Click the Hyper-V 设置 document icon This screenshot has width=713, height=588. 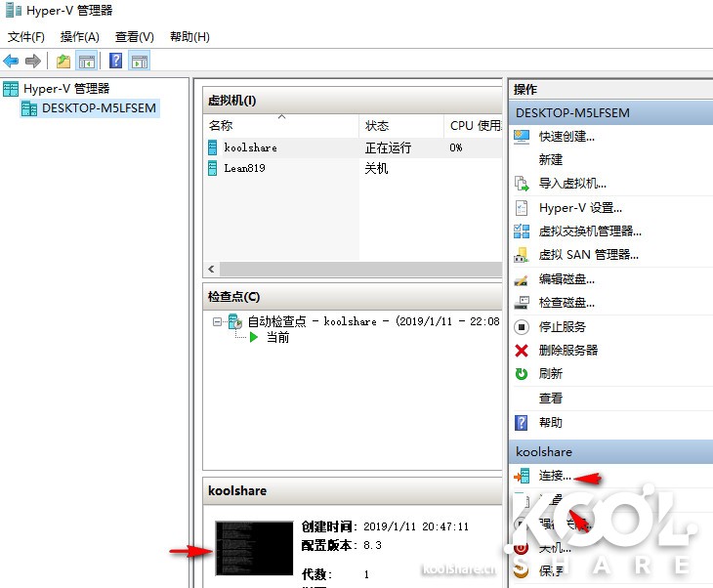point(522,208)
